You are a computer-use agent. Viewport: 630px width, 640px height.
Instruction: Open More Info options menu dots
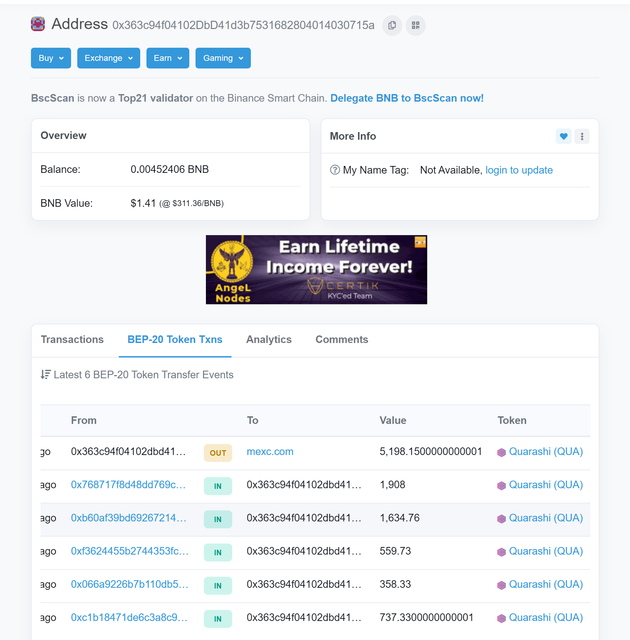582,136
